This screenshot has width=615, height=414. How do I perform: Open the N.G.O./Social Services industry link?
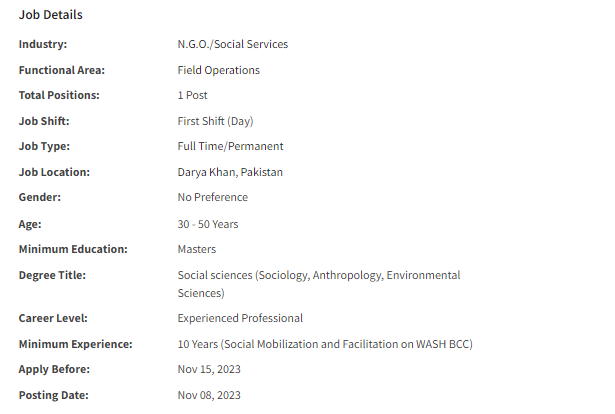[233, 44]
